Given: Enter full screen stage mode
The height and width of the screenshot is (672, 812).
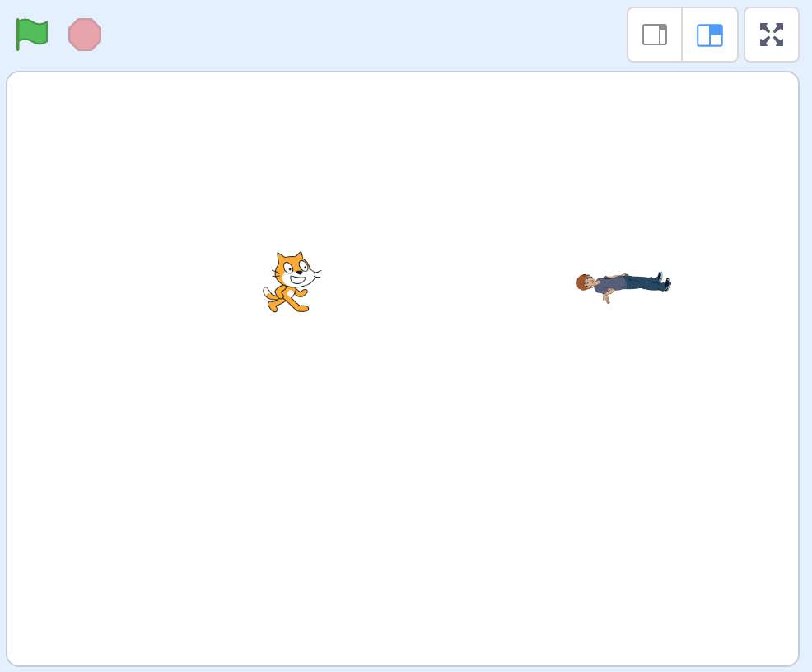Looking at the screenshot, I should pyautogui.click(x=772, y=35).
